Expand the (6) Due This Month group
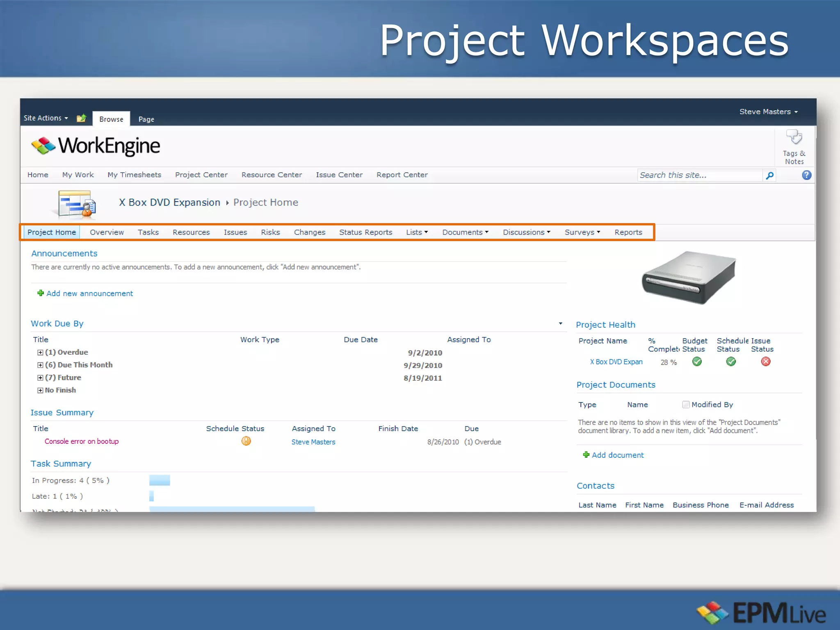 pyautogui.click(x=40, y=365)
